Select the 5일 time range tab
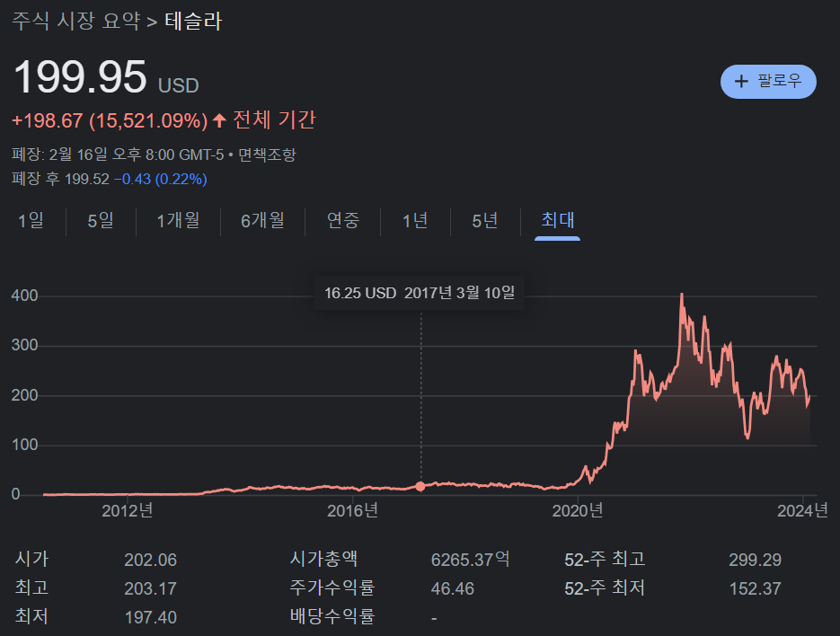The width and height of the screenshot is (840, 636). coord(101,220)
